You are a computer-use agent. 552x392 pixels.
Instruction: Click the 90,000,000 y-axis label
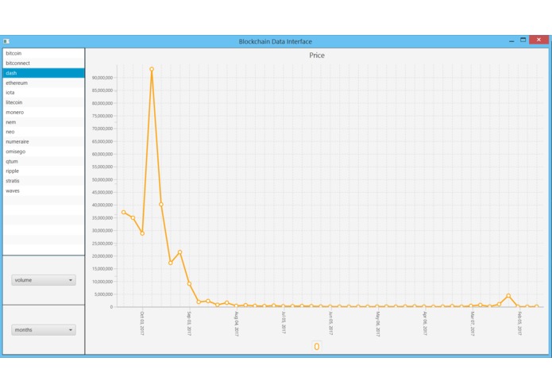coord(102,78)
